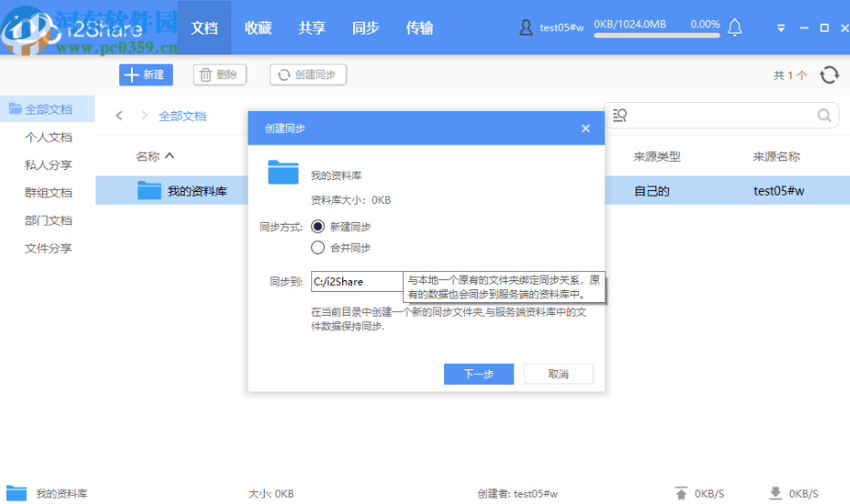Image resolution: width=850 pixels, height=504 pixels.
Task: Navigate back with the left arrow
Action: tap(119, 116)
